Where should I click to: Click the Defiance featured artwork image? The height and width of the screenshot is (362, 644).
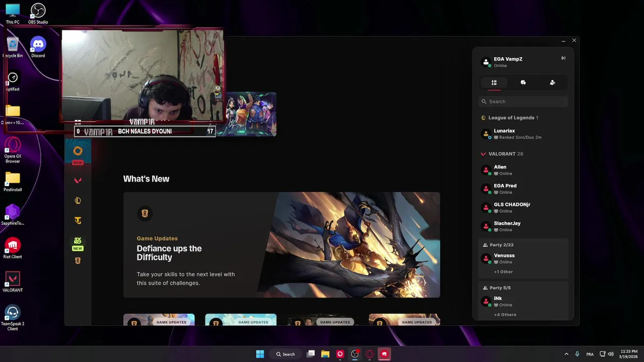350,245
